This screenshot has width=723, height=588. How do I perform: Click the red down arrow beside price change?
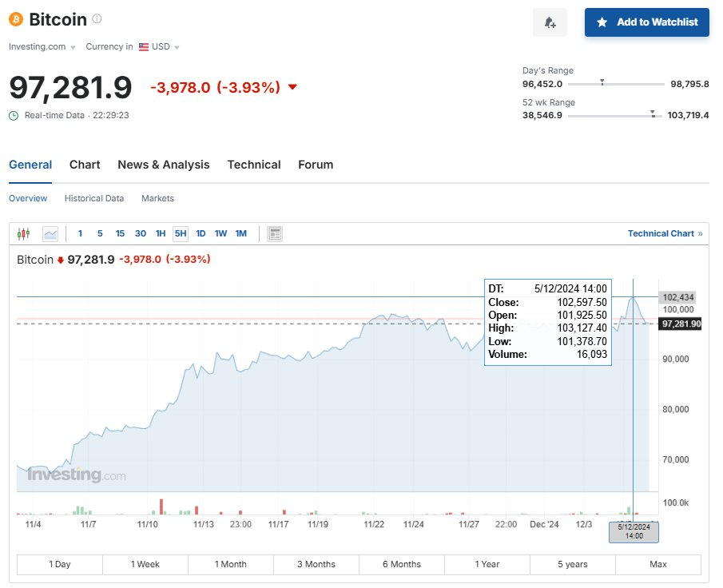(x=292, y=87)
